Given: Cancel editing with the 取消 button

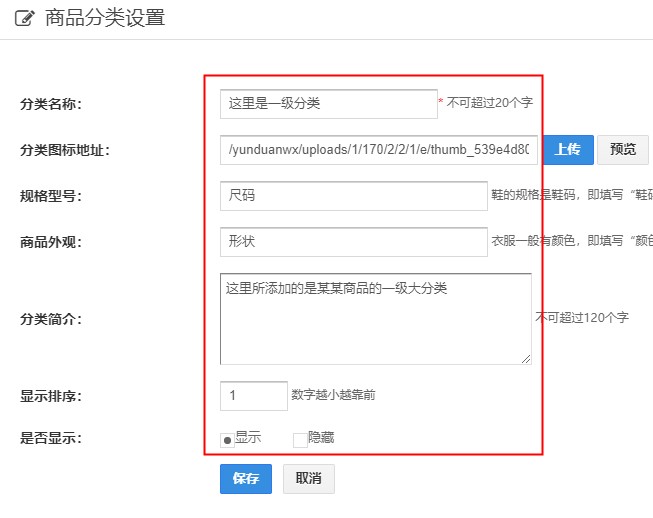Looking at the screenshot, I should click(x=308, y=479).
